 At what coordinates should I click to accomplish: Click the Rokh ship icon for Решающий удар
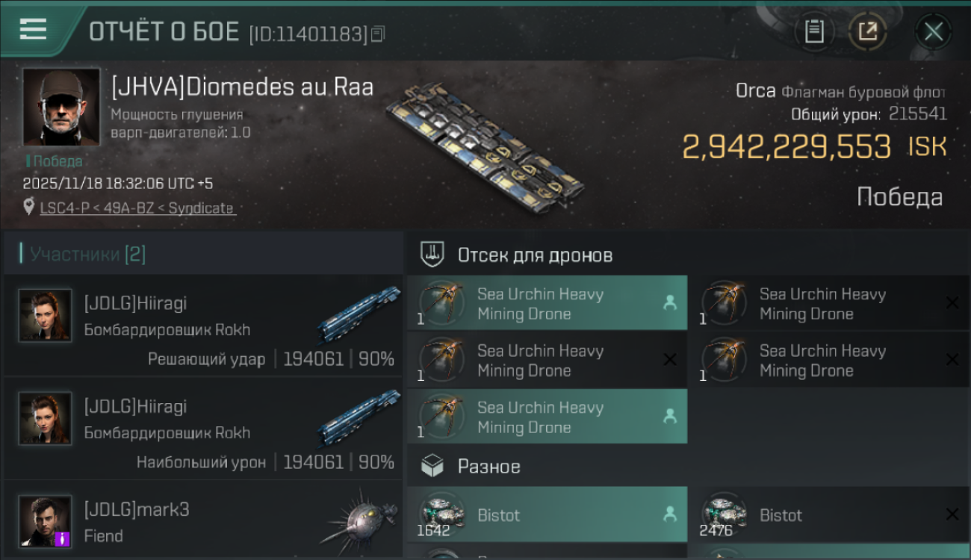click(x=359, y=314)
